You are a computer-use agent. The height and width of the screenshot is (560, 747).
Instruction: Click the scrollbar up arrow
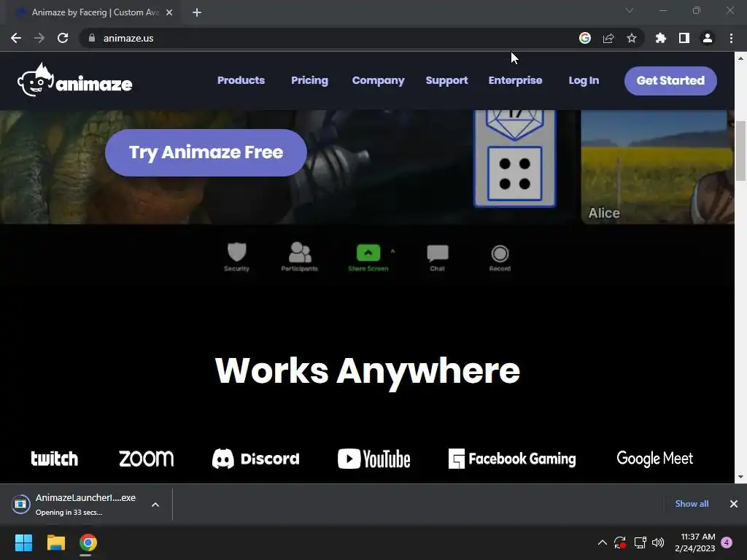pos(740,58)
